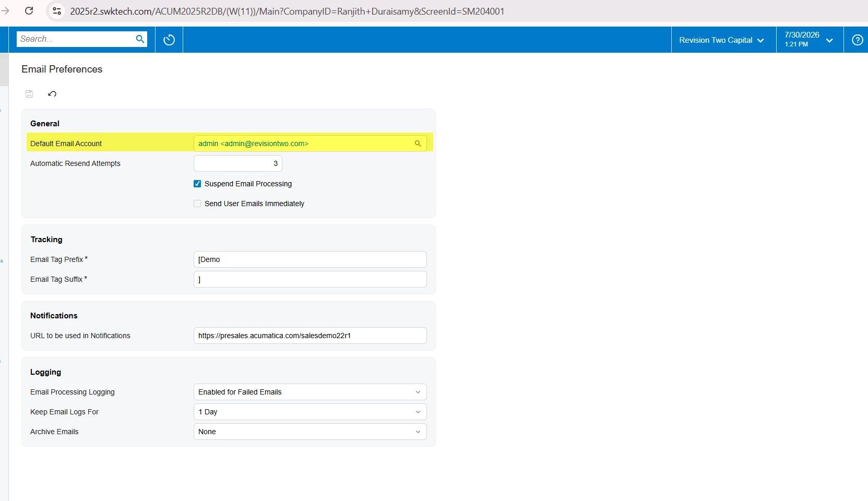
Task: Click the Default Email Account label
Action: 66,144
